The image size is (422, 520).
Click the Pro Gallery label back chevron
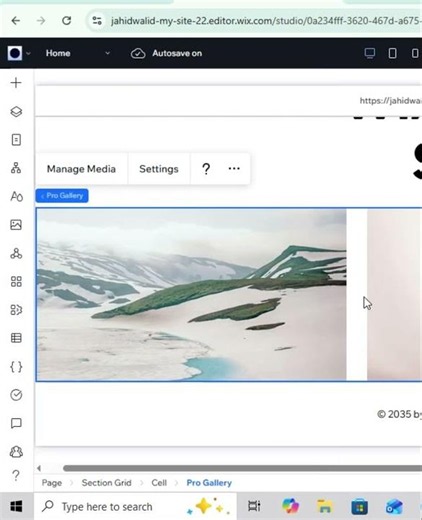(x=42, y=196)
